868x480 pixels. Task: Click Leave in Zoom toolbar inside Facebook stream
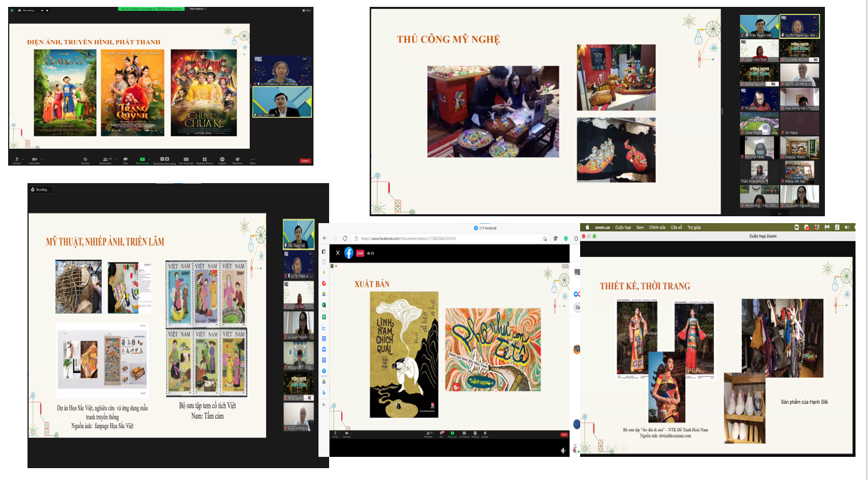pos(565,434)
